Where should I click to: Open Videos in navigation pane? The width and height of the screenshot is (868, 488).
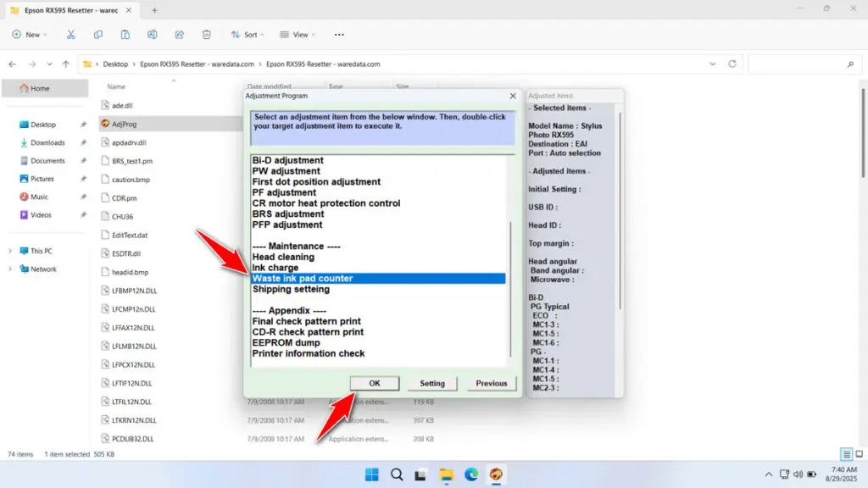41,215
